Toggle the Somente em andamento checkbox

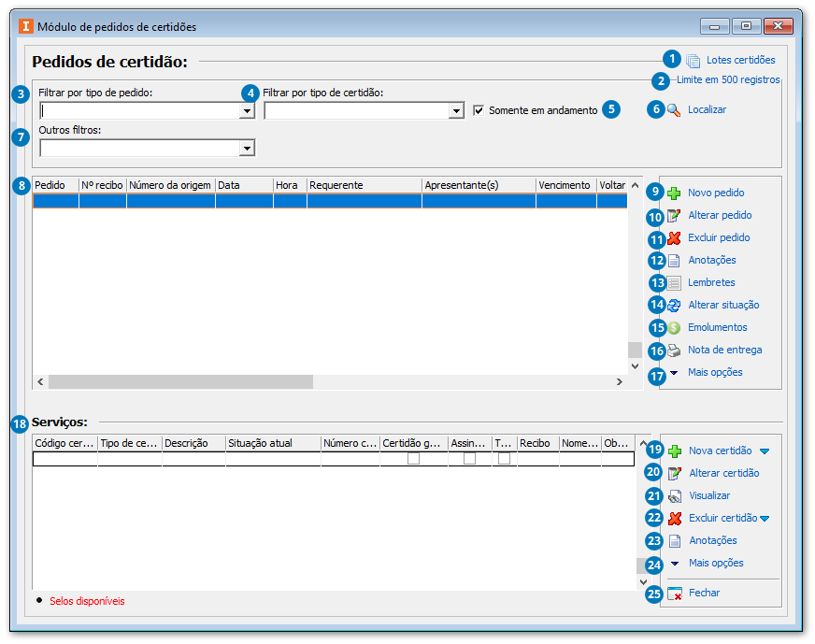tap(479, 110)
